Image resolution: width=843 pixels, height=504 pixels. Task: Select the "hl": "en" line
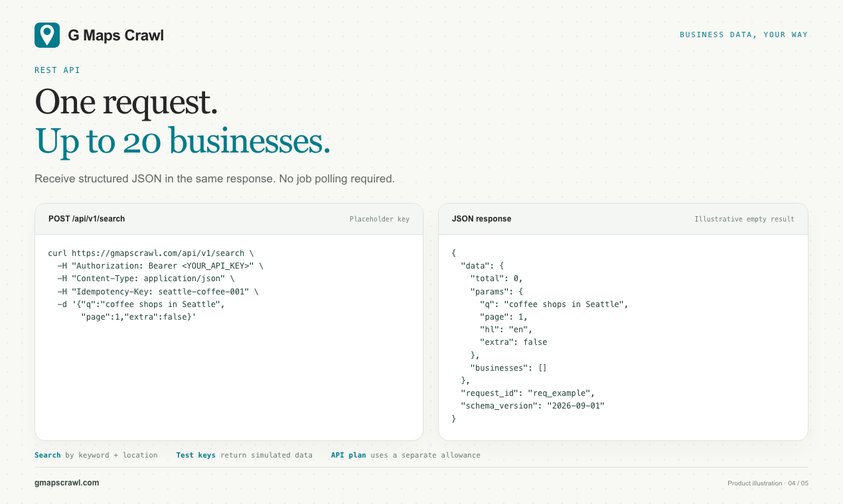pyautogui.click(x=506, y=330)
